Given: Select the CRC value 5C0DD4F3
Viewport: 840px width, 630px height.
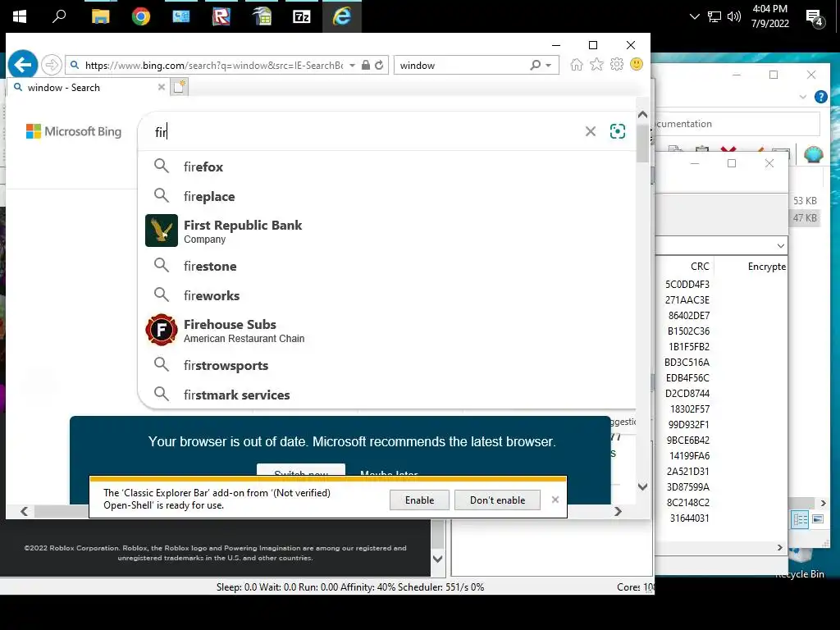Looking at the screenshot, I should pyautogui.click(x=687, y=284).
